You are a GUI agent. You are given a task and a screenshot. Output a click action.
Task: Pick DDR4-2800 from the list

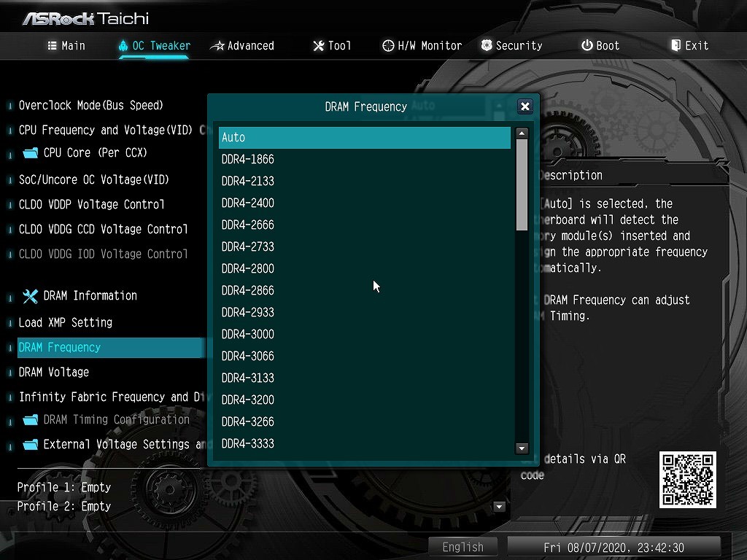click(365, 268)
